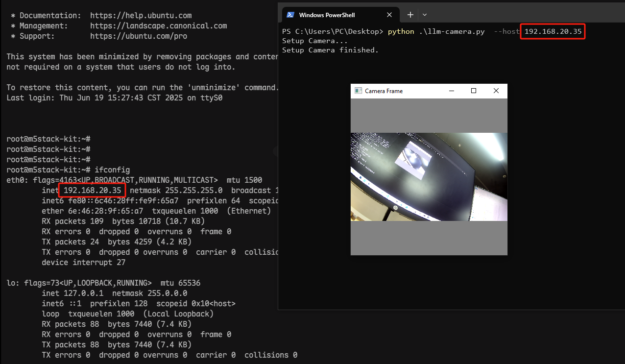Click the landscape.canonical.com management URL
The image size is (625, 364).
click(x=159, y=26)
